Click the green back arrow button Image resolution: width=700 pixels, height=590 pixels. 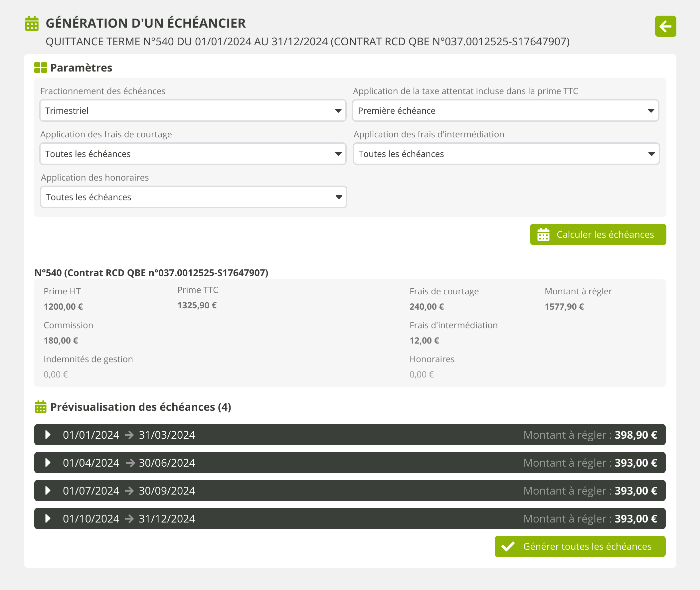click(x=665, y=26)
